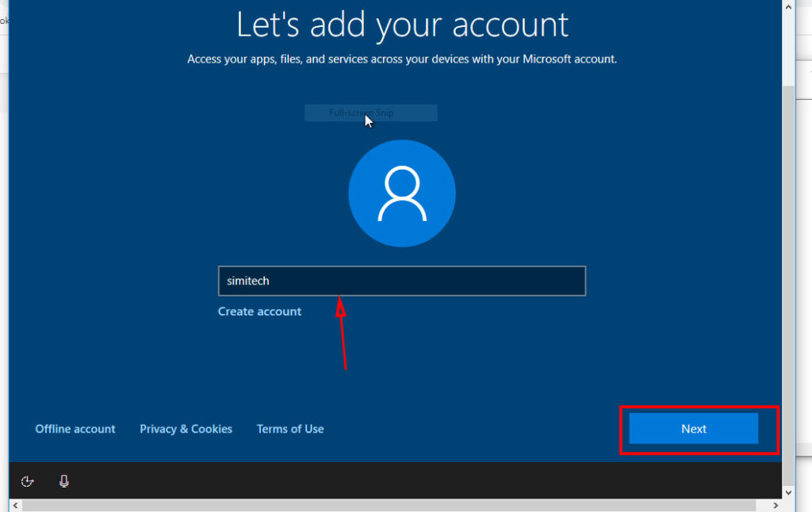Select the person silhouette profile icon

click(x=401, y=193)
